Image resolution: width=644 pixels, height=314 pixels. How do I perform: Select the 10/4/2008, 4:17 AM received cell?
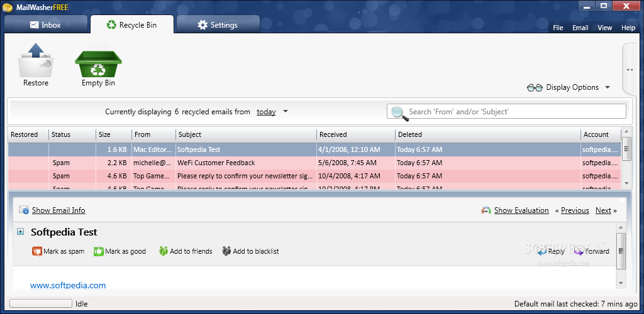pos(356,176)
